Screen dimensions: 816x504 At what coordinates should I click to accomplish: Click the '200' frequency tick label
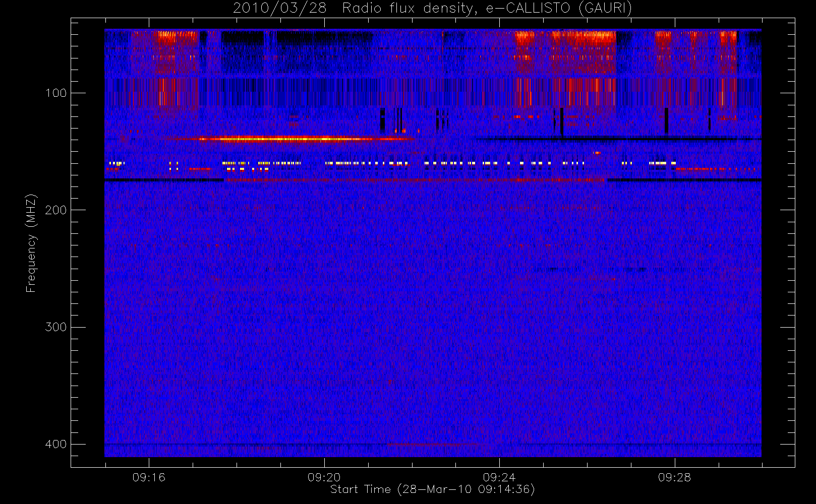[55, 210]
